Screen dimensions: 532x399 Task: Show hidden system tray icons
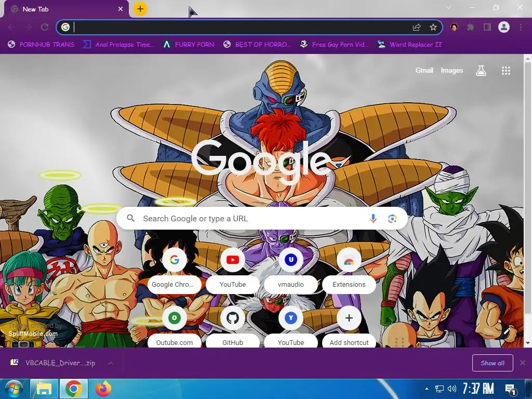pos(427,389)
